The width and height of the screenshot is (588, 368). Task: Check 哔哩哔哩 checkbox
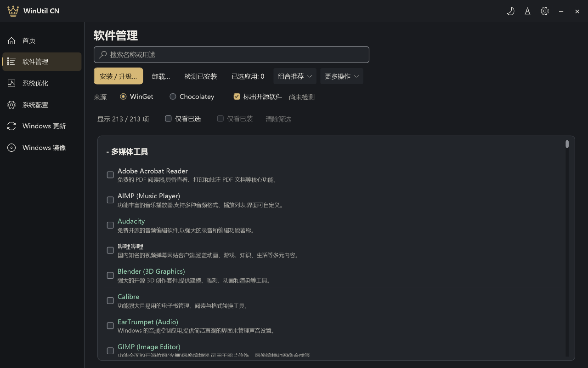(110, 250)
